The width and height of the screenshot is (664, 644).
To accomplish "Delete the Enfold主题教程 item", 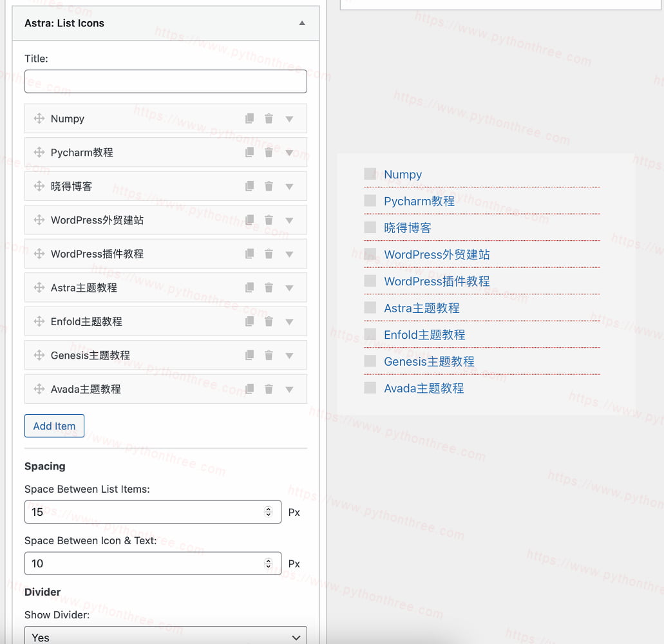I will point(269,321).
